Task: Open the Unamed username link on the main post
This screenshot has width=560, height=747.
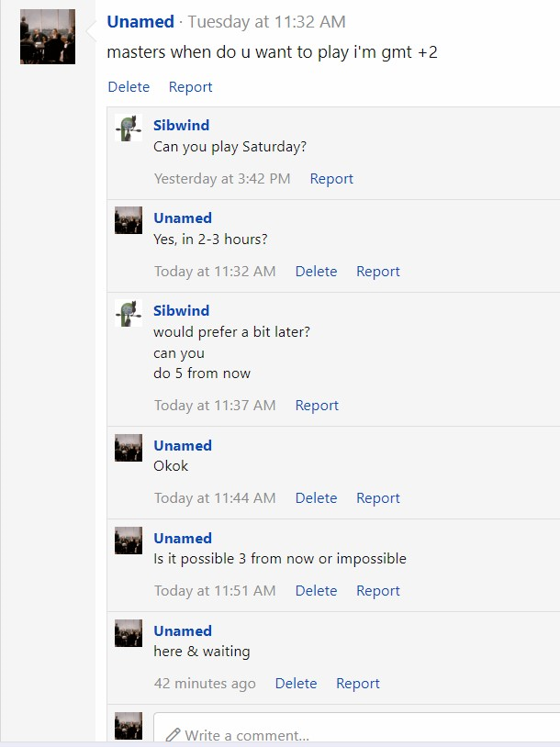Action: (140, 21)
